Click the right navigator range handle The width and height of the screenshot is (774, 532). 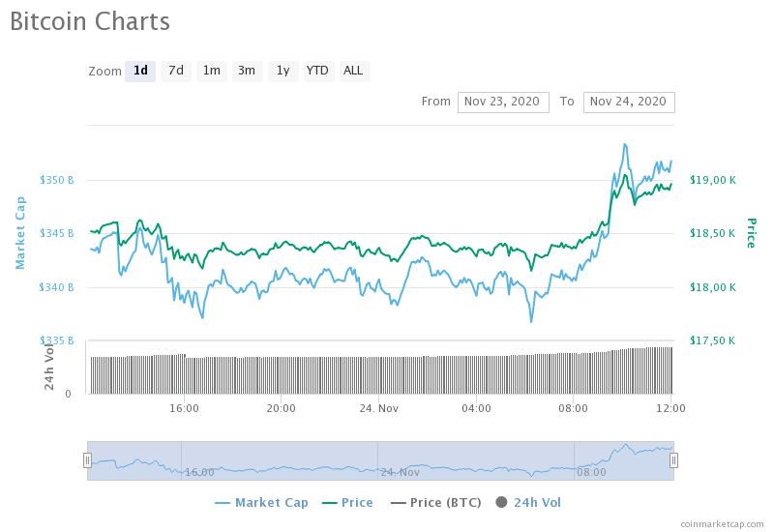click(x=673, y=460)
